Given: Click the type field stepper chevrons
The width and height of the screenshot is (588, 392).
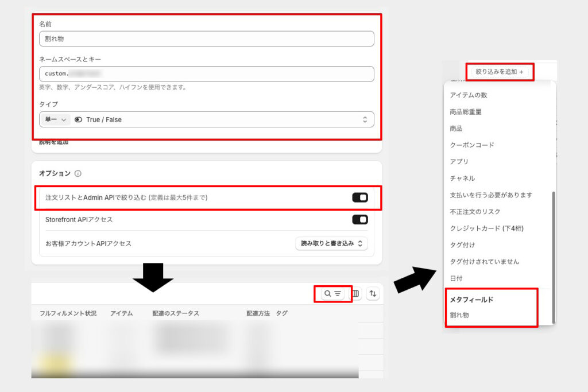Looking at the screenshot, I should 366,119.
